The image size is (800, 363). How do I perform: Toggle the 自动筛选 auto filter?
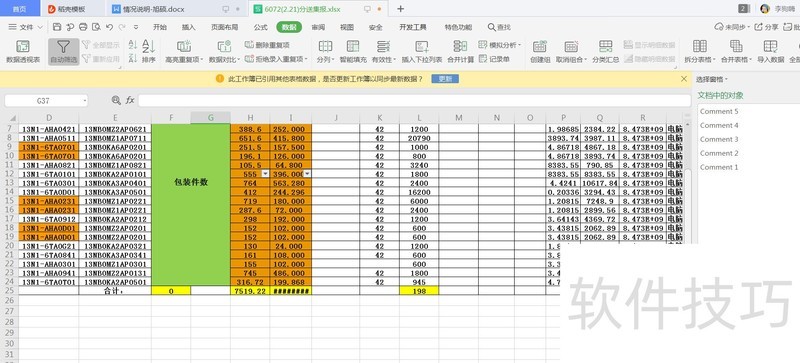64,52
